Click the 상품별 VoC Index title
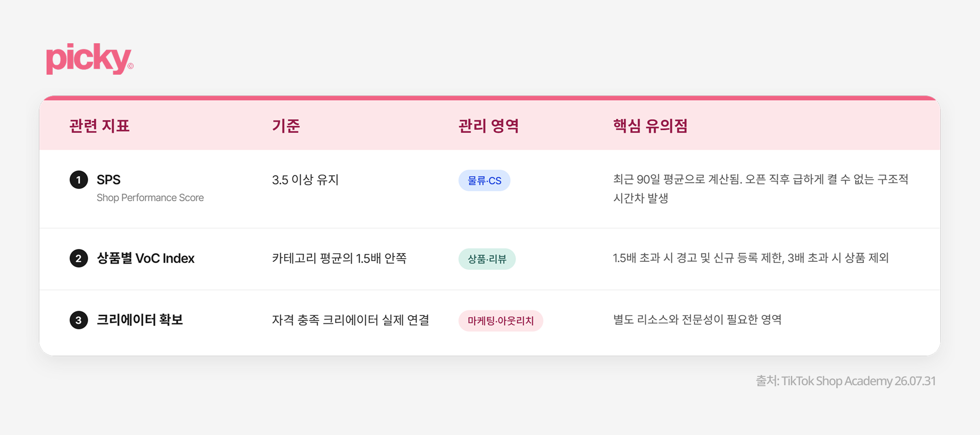Viewport: 980px width, 435px height. coord(145,258)
